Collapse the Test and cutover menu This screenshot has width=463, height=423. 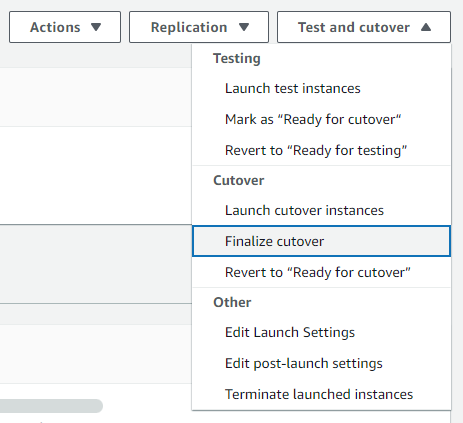[x=364, y=27]
